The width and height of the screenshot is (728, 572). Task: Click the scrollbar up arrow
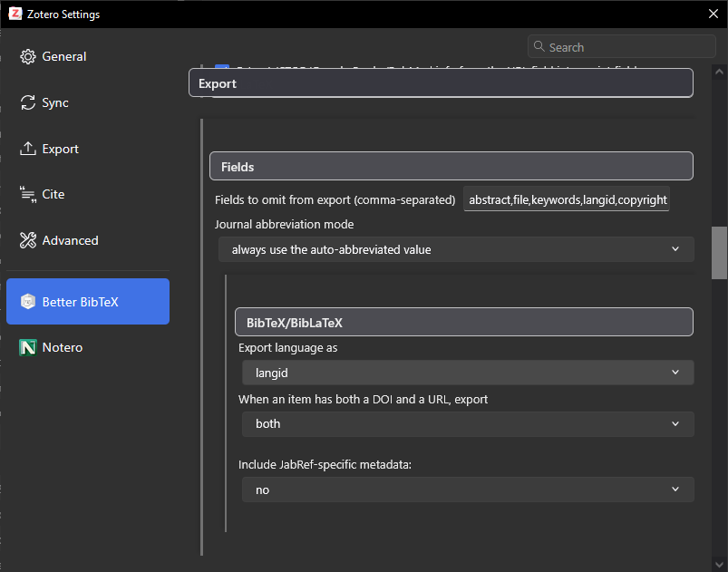(719, 72)
